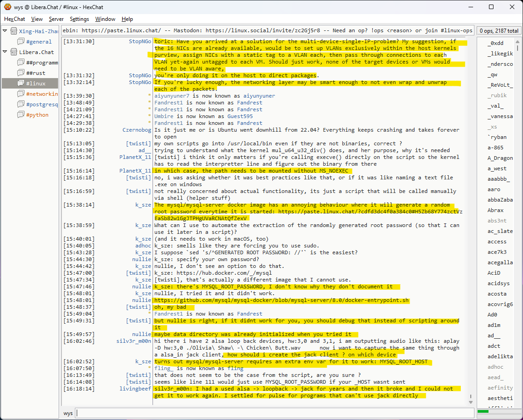Click the HexChat app icon in title bar
523x420 pixels.
tap(8, 7)
